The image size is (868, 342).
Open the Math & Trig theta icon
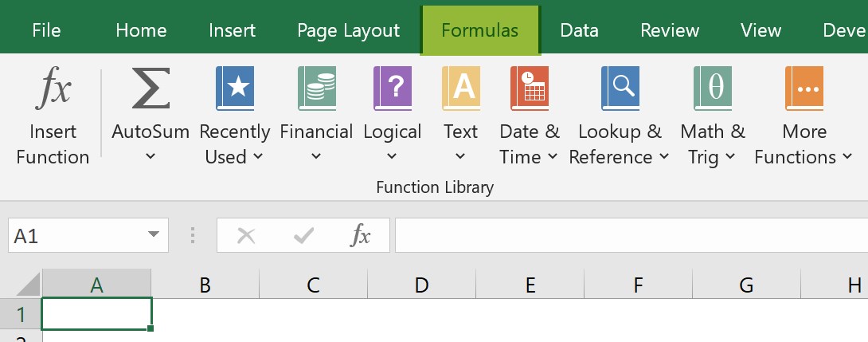(x=713, y=88)
